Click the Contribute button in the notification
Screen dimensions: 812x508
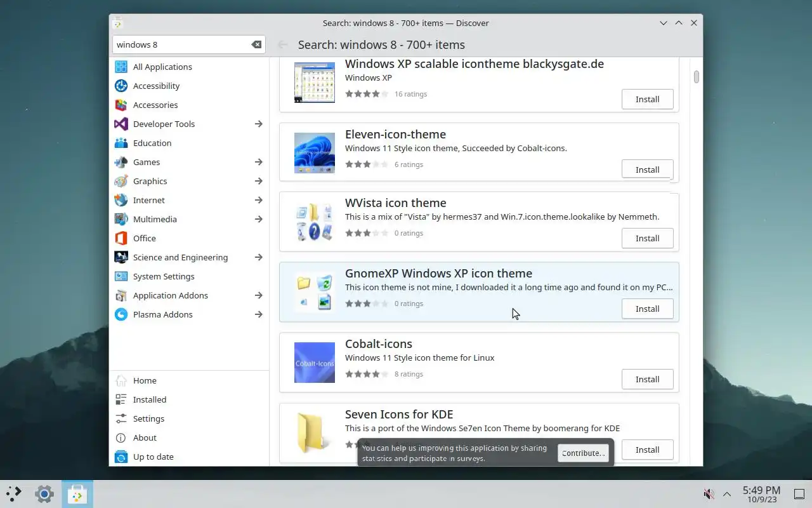coord(583,453)
